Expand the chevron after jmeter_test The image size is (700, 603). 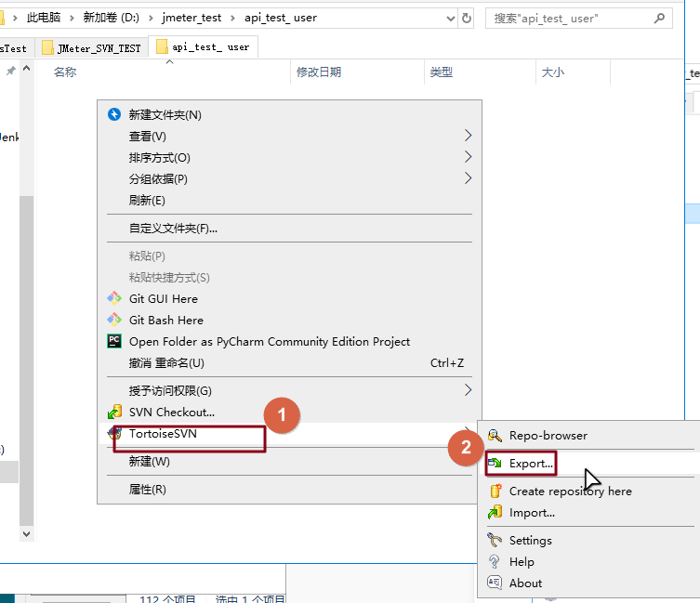[x=232, y=19]
